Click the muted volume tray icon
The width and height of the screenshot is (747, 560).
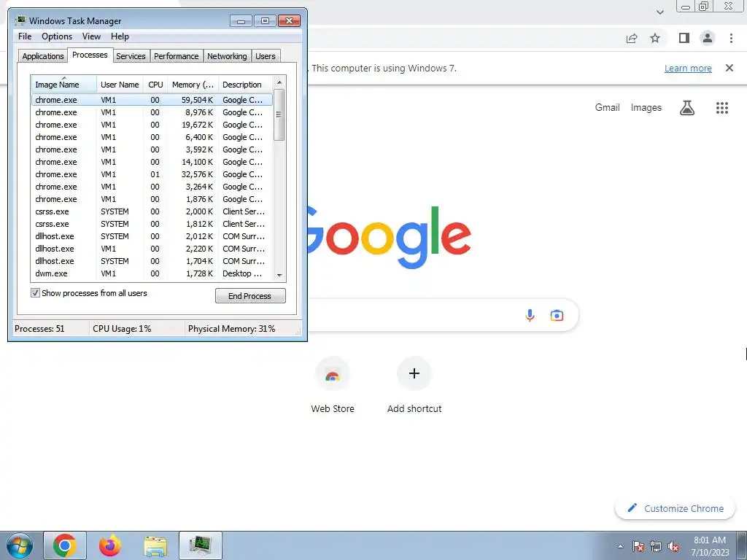point(673,547)
